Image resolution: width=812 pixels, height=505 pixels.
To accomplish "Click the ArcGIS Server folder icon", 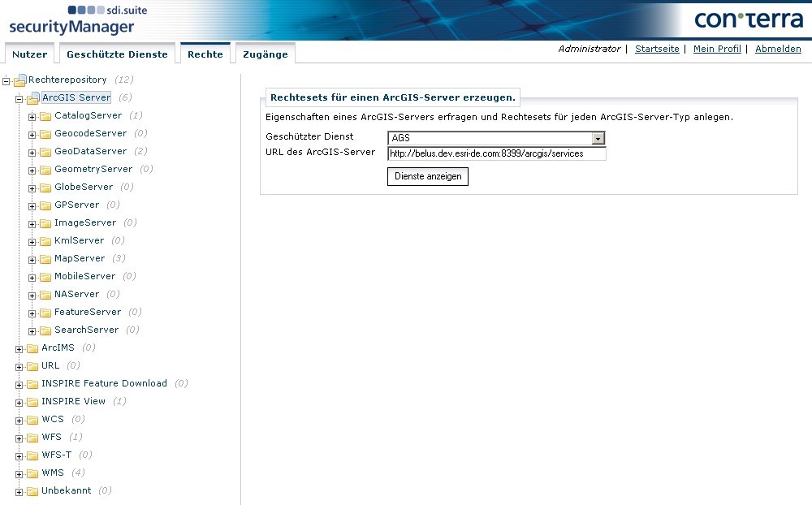I will point(33,98).
